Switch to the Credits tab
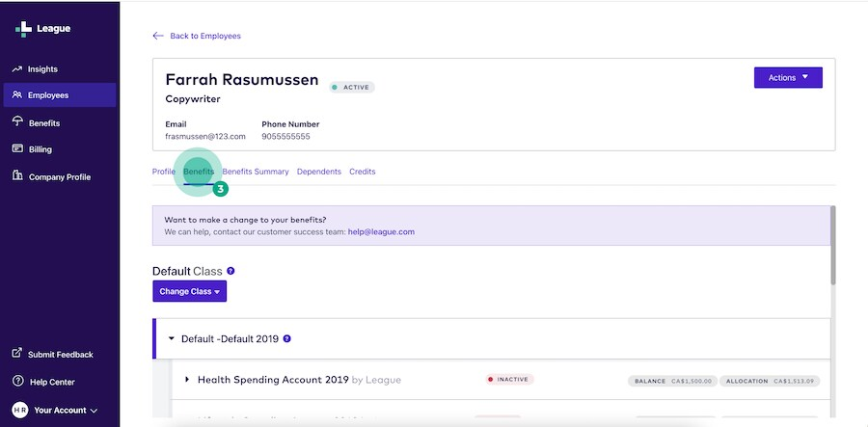 pos(362,172)
